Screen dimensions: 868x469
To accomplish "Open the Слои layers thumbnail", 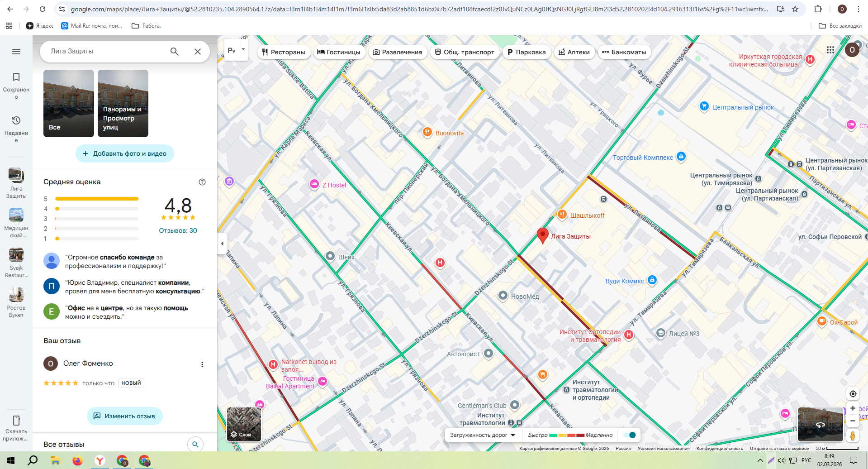I will pos(244,424).
